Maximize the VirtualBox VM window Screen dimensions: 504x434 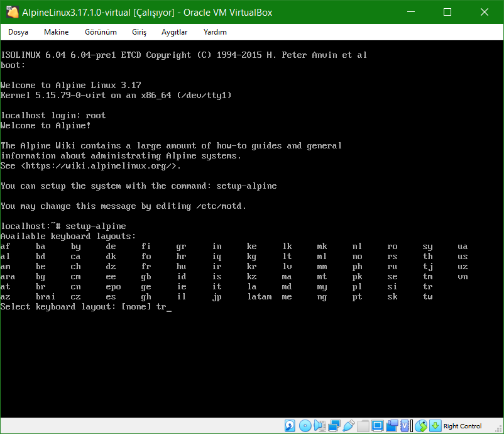coord(447,12)
